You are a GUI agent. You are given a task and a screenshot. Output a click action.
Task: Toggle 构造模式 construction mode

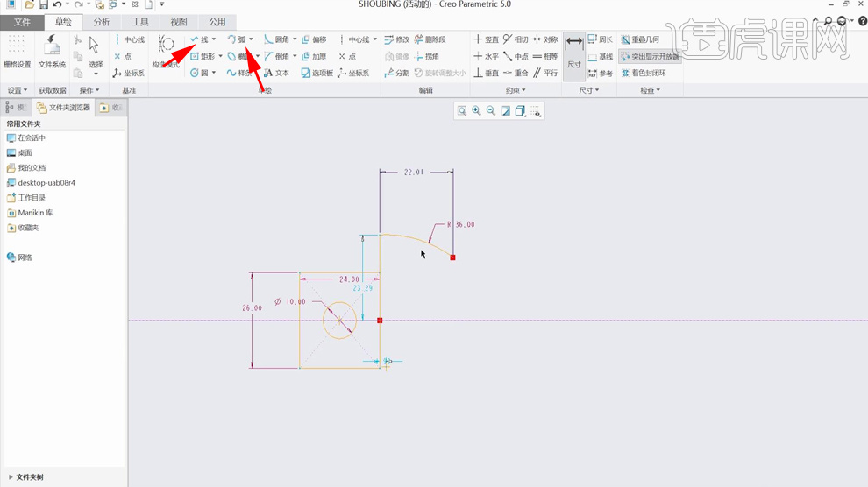click(166, 53)
